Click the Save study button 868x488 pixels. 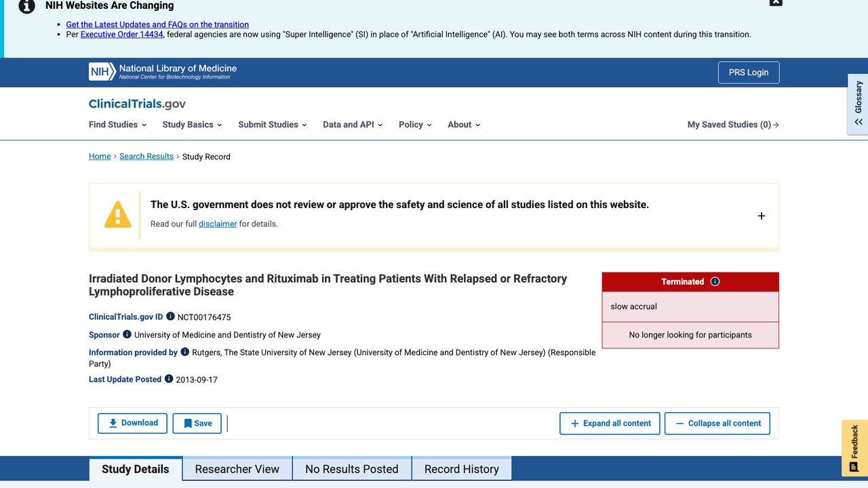pos(197,423)
